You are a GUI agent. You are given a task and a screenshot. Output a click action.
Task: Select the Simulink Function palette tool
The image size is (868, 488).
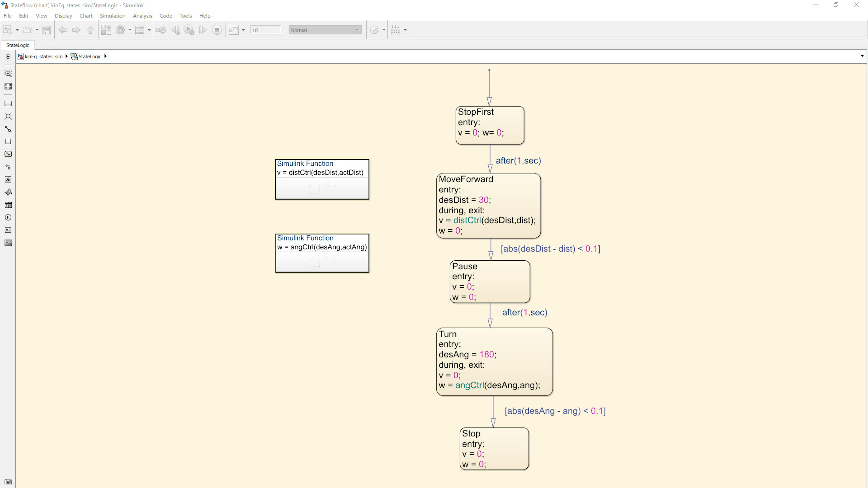tap(8, 167)
